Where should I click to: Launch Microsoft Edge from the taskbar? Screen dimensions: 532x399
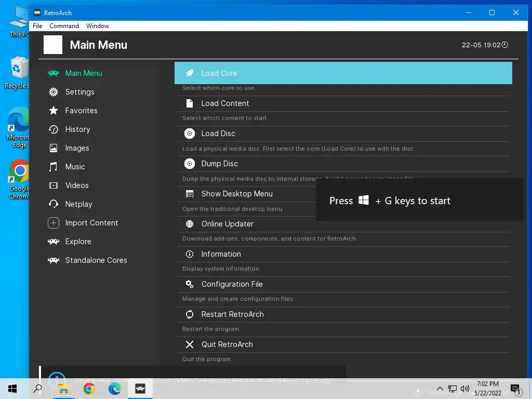[115, 389]
